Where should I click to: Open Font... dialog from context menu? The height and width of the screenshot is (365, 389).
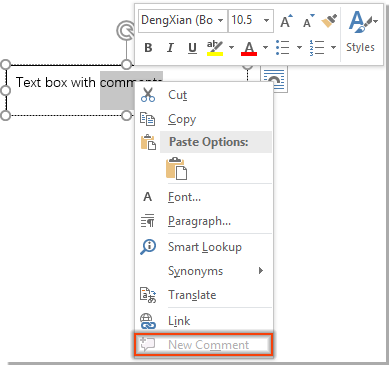coord(204,197)
